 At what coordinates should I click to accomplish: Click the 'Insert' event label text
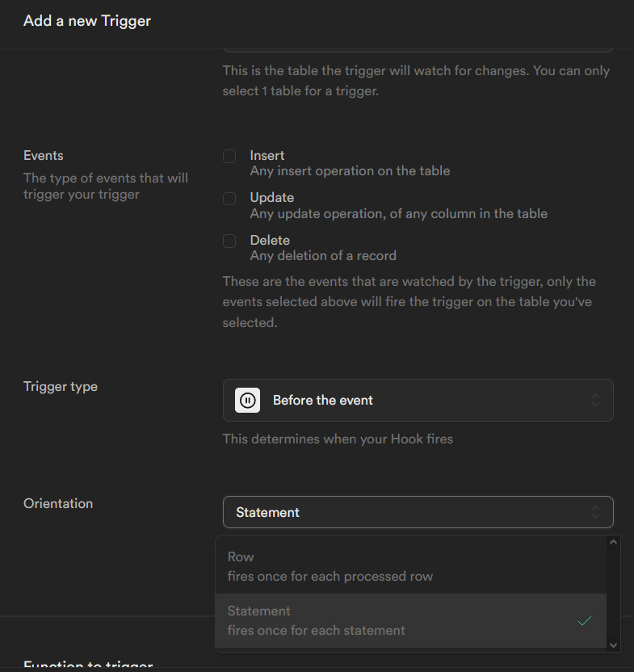267,155
